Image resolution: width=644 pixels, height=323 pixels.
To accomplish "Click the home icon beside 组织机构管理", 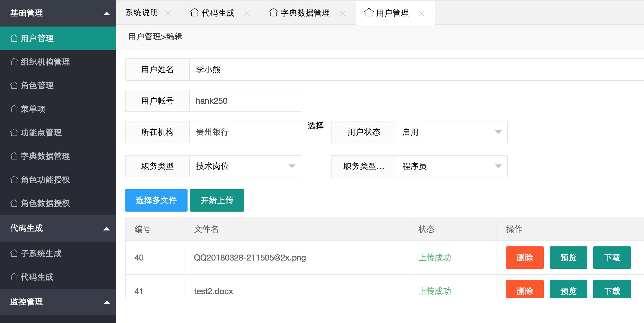I will tap(14, 62).
